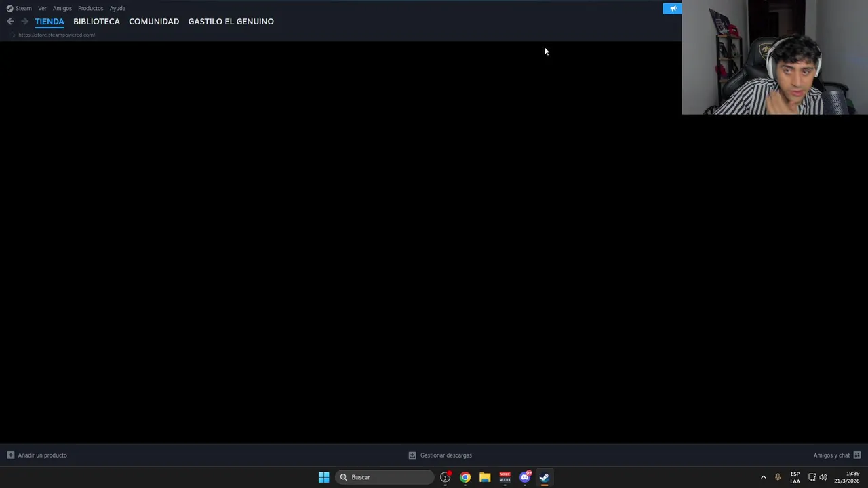Open the Ayuda menu

[x=117, y=8]
